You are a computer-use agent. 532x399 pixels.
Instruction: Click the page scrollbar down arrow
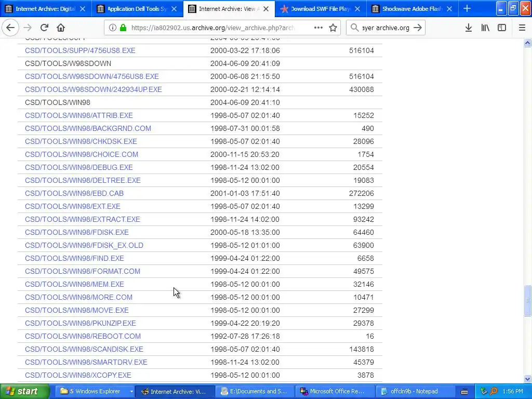[528, 379]
